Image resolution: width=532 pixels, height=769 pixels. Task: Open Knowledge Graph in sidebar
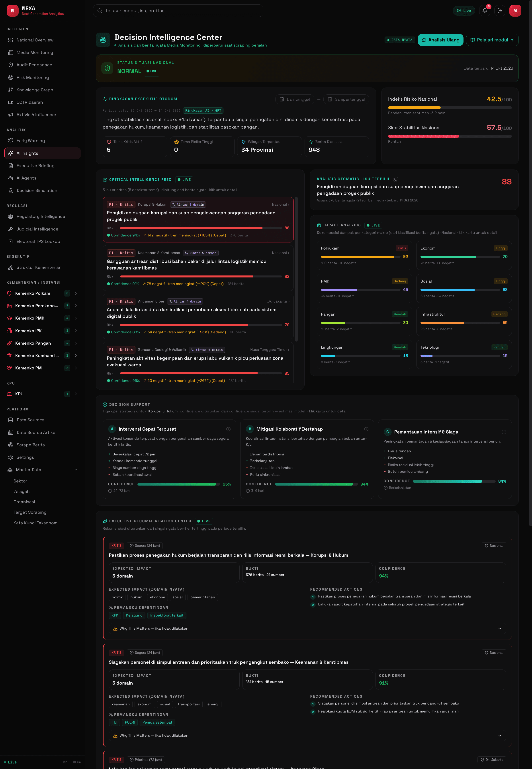42,90
